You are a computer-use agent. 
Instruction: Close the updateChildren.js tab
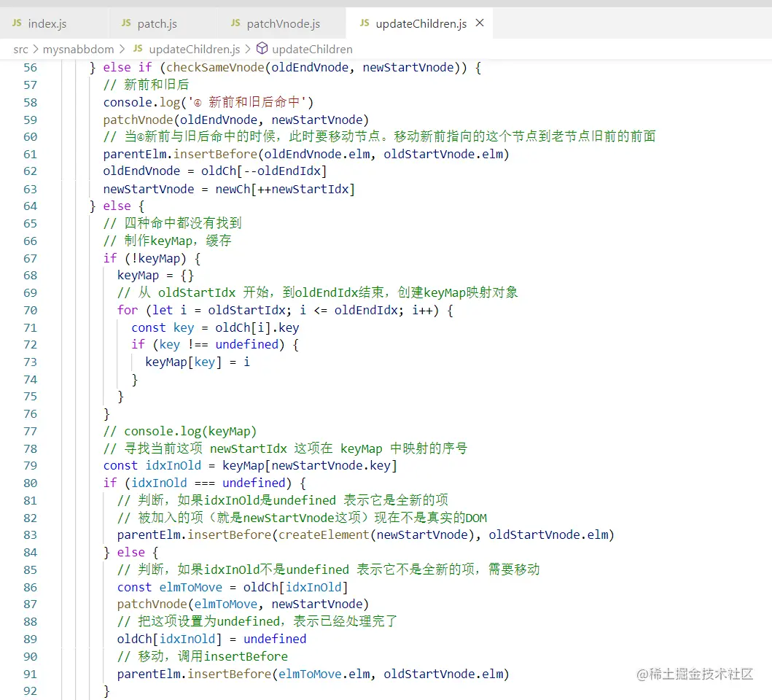tap(479, 23)
